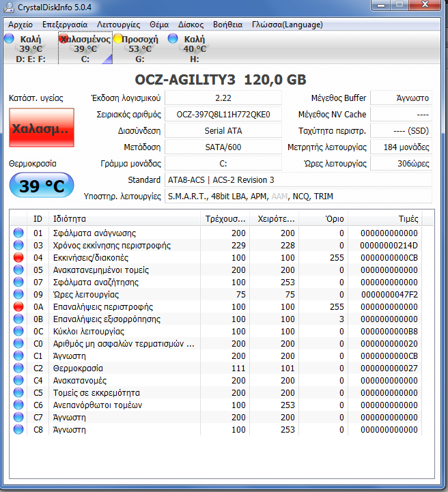
Task: Select the Χαλασμένος C: disk tab
Action: point(85,48)
